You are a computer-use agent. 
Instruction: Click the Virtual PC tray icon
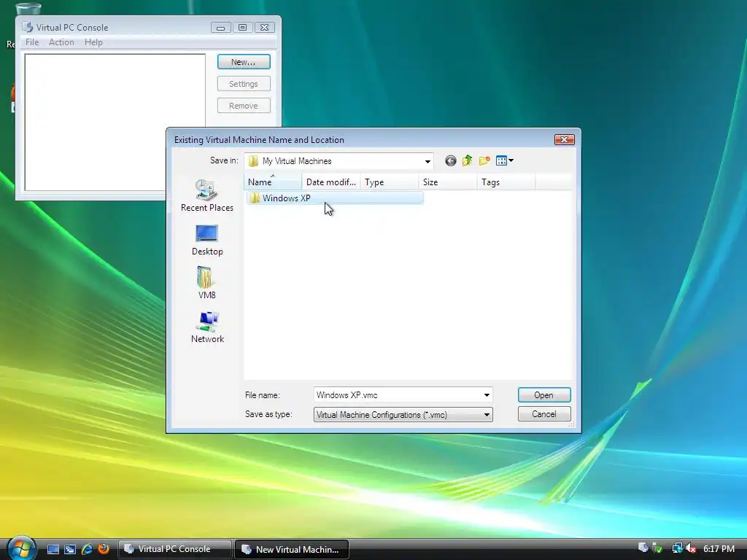coord(643,548)
